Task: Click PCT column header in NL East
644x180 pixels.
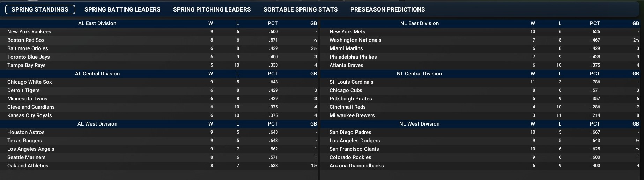Action: click(595, 23)
